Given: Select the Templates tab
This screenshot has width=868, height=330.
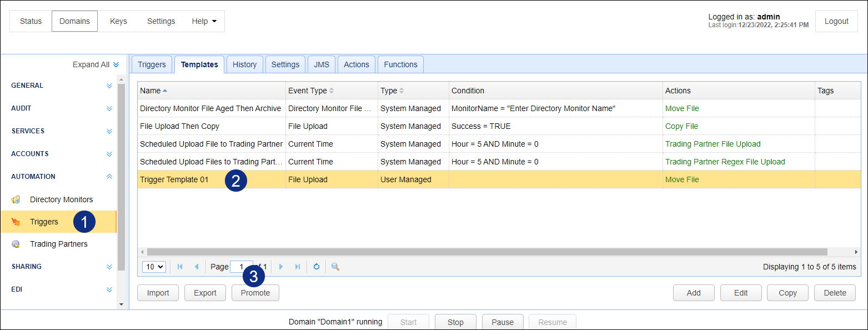Looking at the screenshot, I should pos(199,64).
